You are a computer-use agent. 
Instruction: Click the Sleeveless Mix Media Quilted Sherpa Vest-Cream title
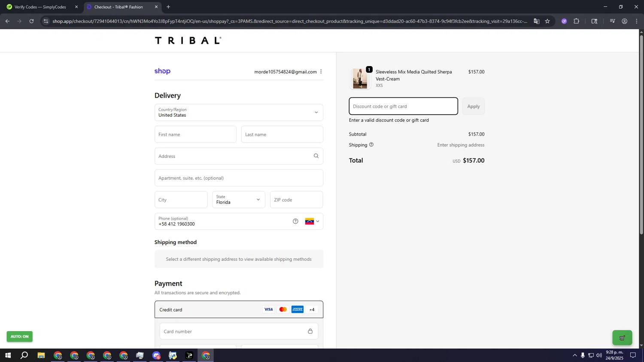[x=414, y=75]
